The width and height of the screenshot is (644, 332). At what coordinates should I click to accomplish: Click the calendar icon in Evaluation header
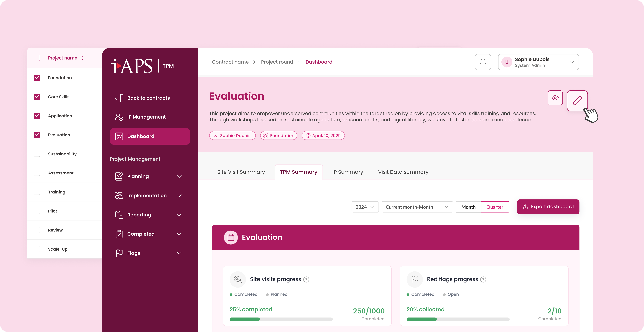click(230, 237)
